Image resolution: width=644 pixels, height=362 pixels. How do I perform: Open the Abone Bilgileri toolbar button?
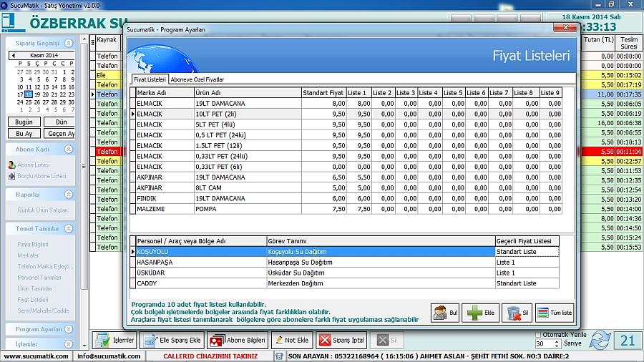237,341
